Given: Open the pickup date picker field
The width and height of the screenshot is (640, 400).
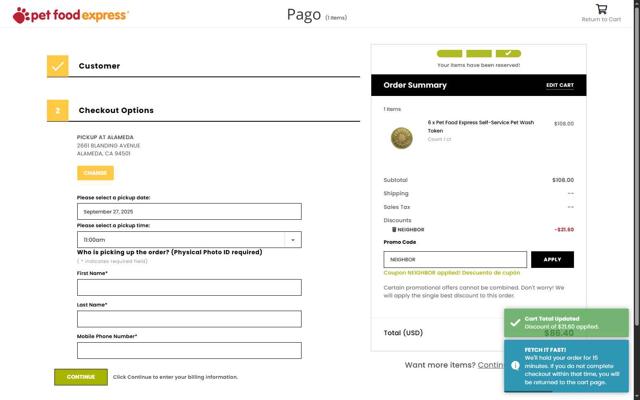Looking at the screenshot, I should [189, 211].
